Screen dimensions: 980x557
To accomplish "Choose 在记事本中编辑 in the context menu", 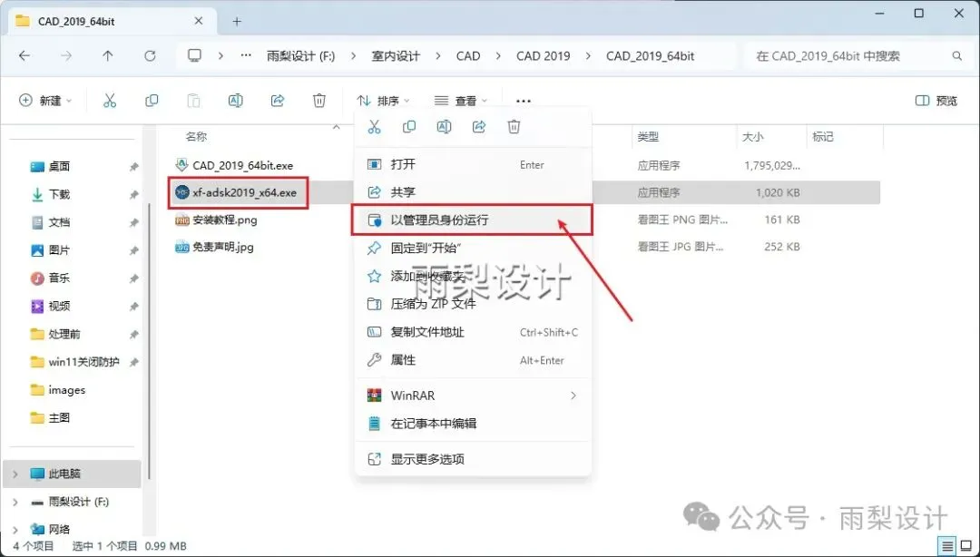I will 473,424.
